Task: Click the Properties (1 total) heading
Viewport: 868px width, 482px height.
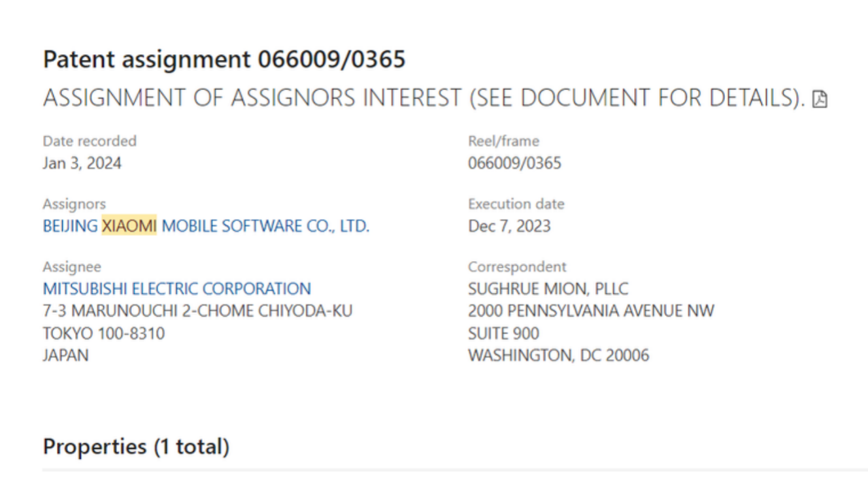Action: [136, 447]
